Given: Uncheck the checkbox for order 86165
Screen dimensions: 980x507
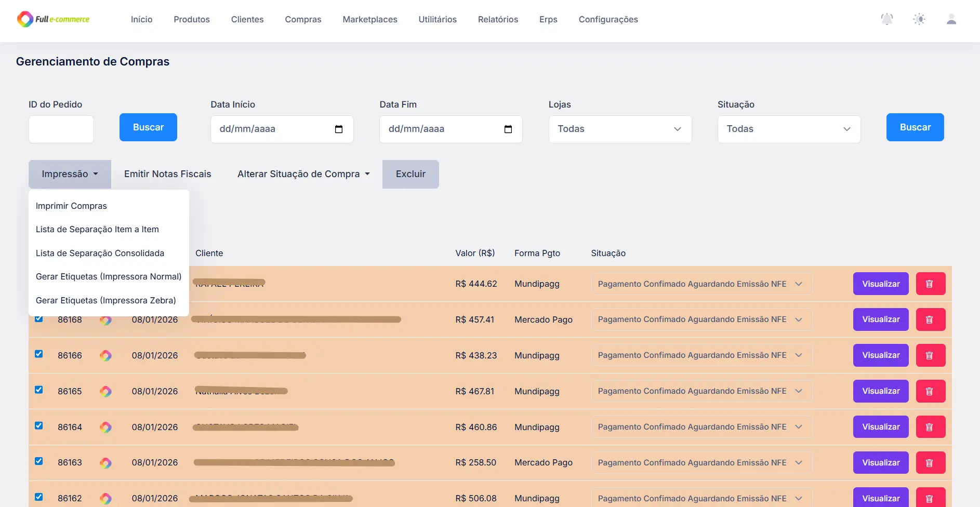Looking at the screenshot, I should (39, 390).
